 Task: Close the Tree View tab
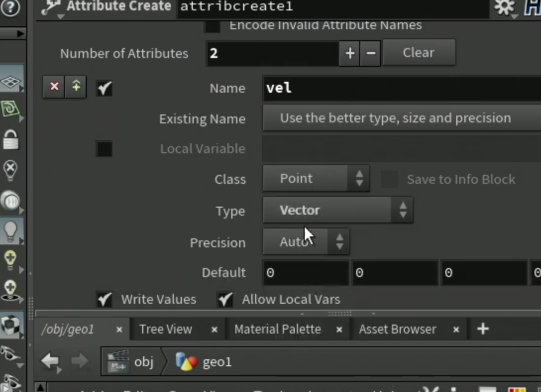pyautogui.click(x=214, y=330)
